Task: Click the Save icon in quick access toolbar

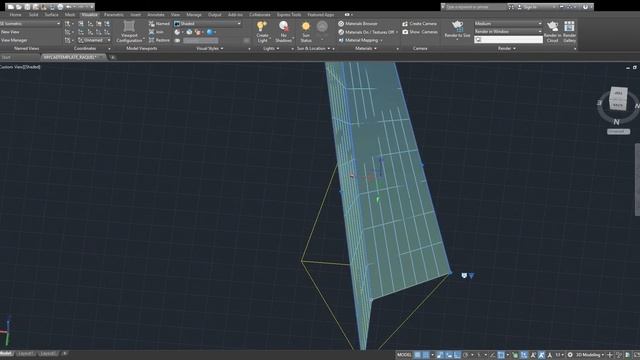Action: [x=27, y=7]
